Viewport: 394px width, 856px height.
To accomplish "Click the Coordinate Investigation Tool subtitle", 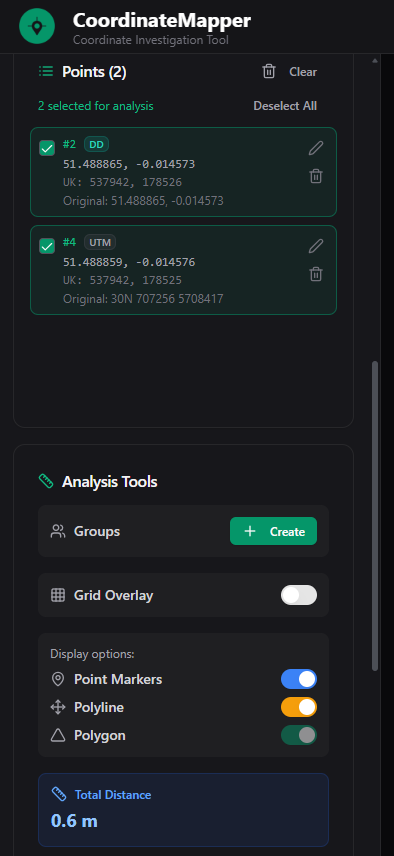I will point(151,40).
